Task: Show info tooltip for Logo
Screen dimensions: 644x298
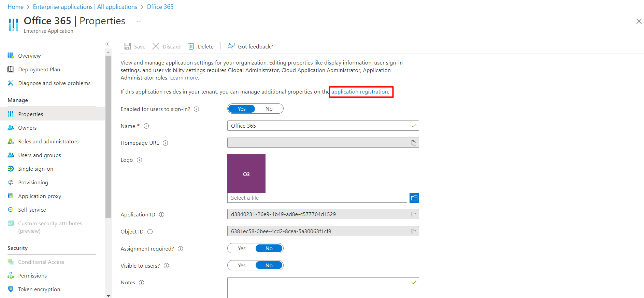Action: pos(140,160)
